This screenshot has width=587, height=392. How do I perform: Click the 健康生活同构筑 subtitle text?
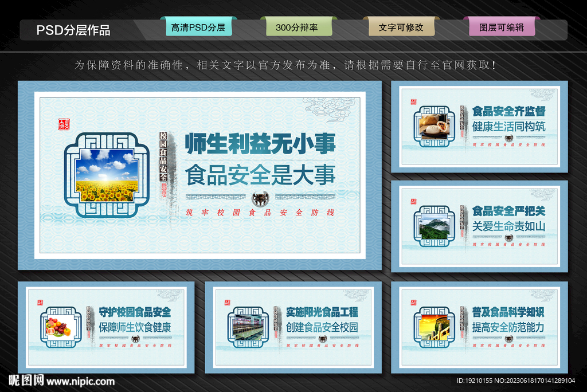point(508,127)
